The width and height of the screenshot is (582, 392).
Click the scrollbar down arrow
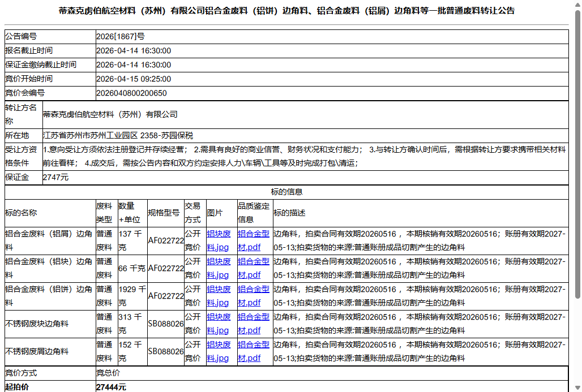pyautogui.click(x=577, y=388)
